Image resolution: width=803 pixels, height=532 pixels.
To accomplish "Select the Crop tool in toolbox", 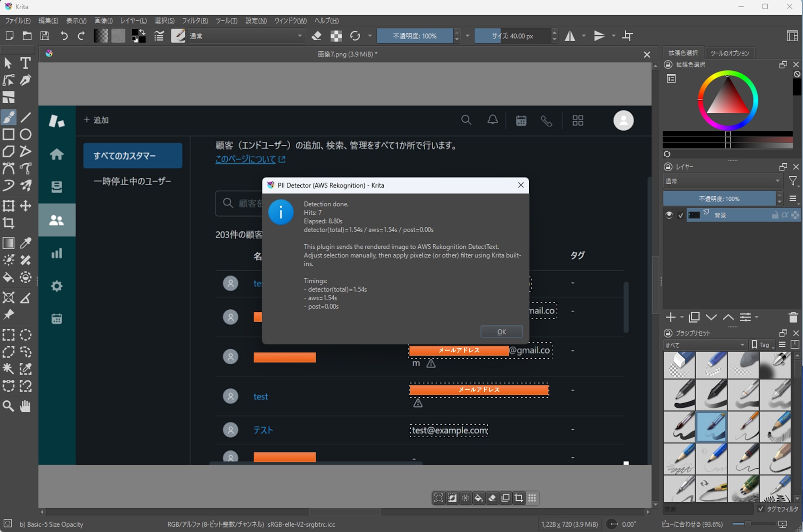I will pos(8,223).
